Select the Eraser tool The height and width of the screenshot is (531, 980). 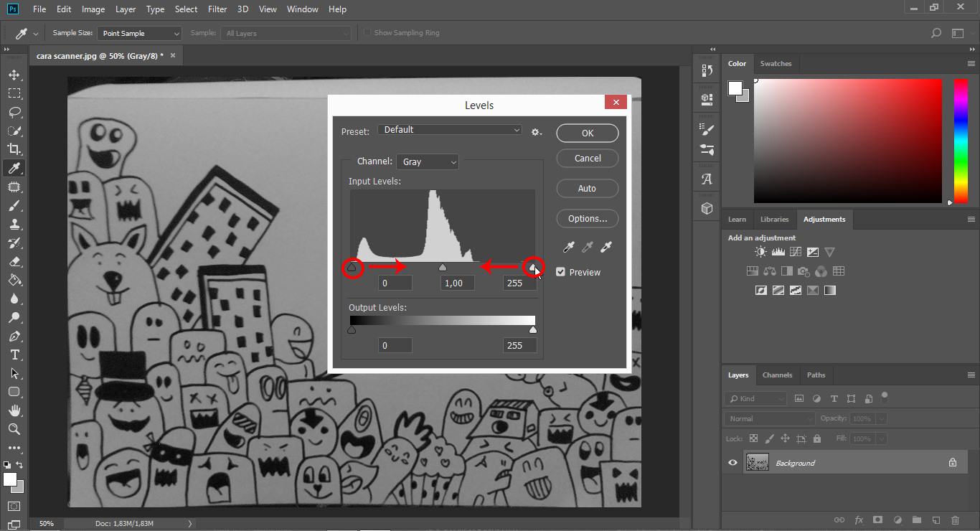[14, 261]
